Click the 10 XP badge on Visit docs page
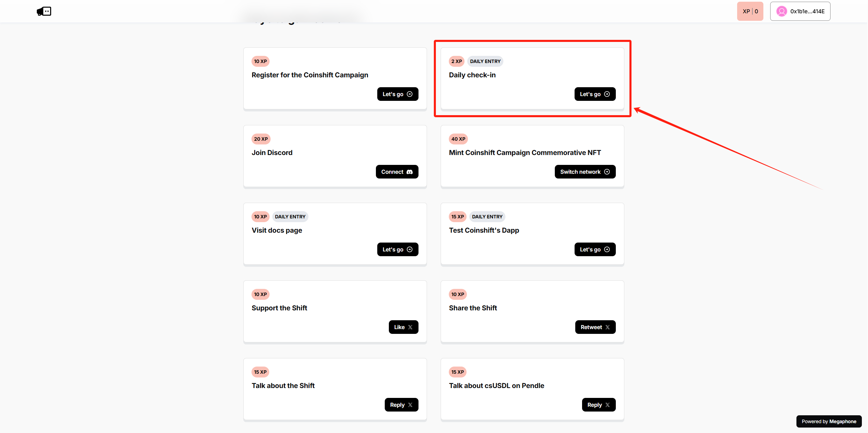The height and width of the screenshot is (433, 868). click(x=260, y=217)
